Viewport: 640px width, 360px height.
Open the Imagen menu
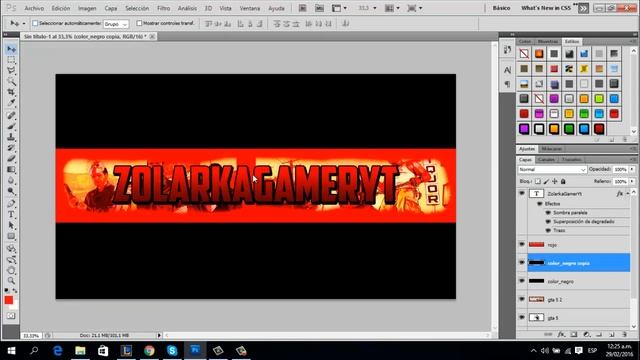pos(87,8)
